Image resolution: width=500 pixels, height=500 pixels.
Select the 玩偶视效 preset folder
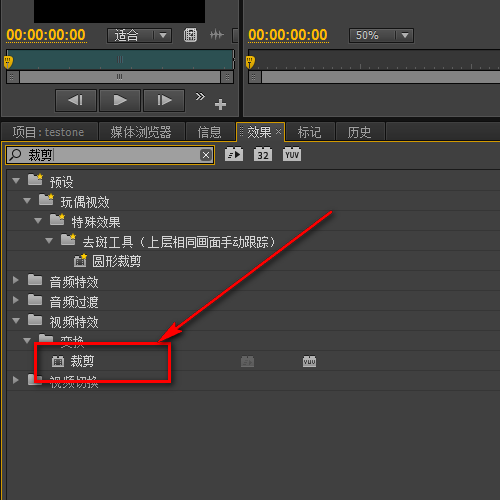click(x=253, y=201)
